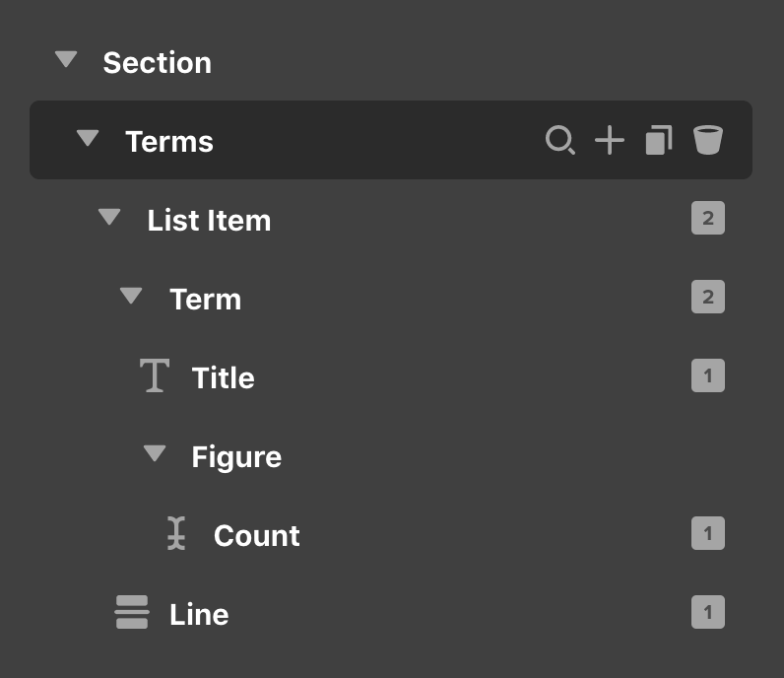Click the text icon beside Title

(x=154, y=376)
